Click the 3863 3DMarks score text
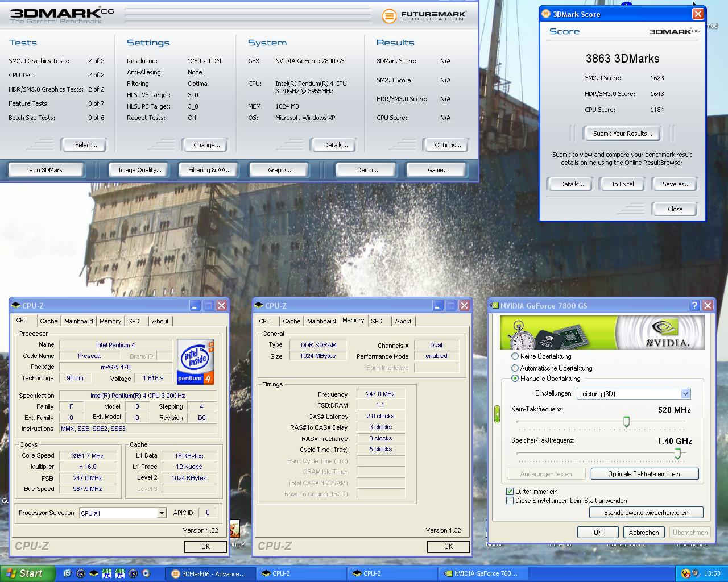Viewport: 728px width, 582px height. 622,59
